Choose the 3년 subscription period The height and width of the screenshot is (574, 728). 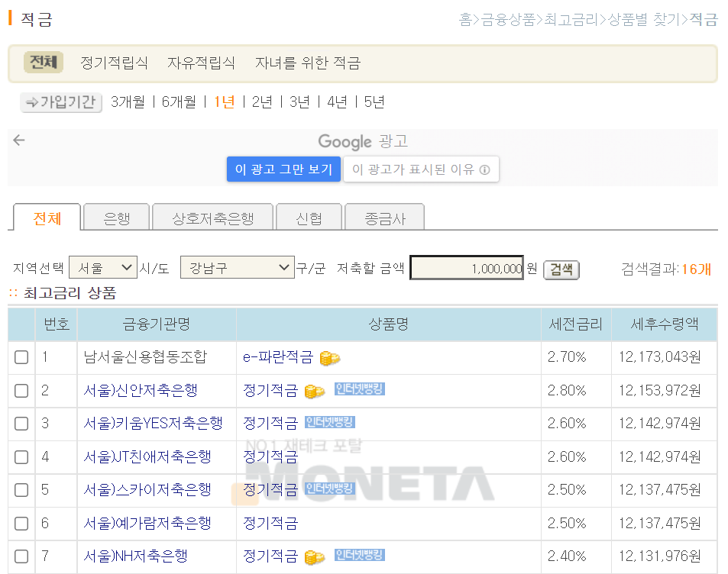tap(299, 102)
